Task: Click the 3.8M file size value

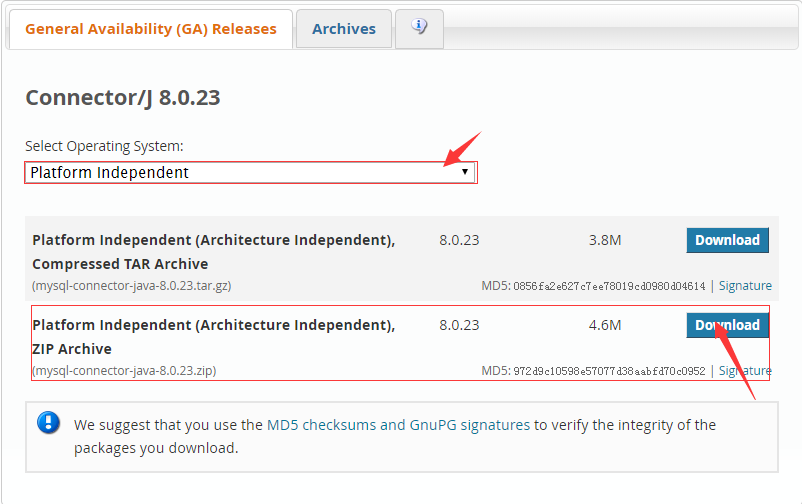Action: (605, 240)
